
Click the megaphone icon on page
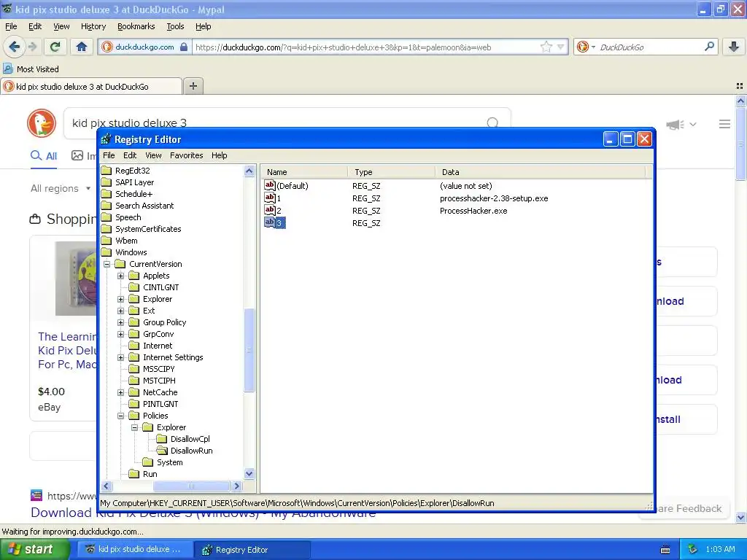coord(675,124)
